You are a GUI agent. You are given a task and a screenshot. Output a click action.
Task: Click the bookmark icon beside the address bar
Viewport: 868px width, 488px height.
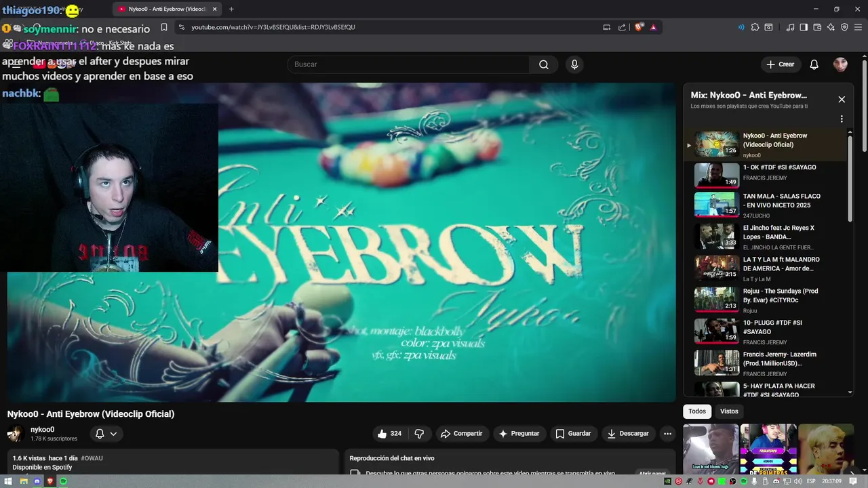tap(163, 27)
